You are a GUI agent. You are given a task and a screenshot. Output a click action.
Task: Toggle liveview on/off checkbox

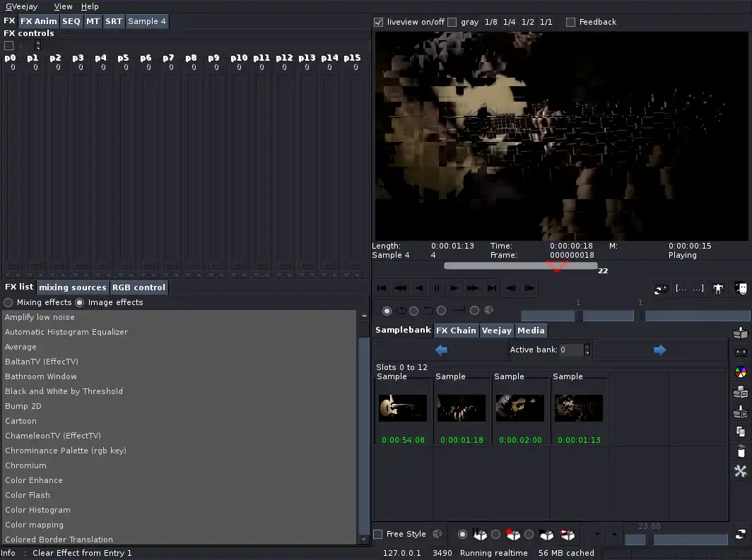pos(379,22)
